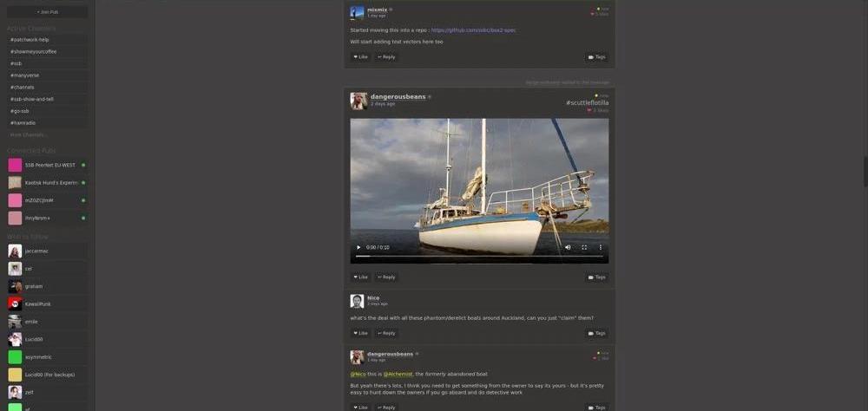Like the dangerousbeans sailboat video post
This screenshot has width=868, height=411.
coord(360,277)
